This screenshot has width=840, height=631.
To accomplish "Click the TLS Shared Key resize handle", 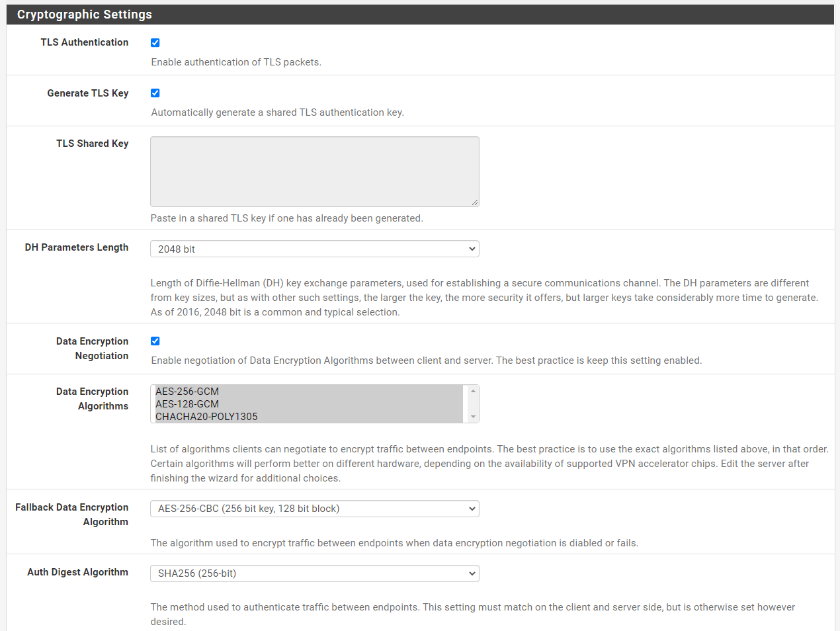I will (x=476, y=202).
